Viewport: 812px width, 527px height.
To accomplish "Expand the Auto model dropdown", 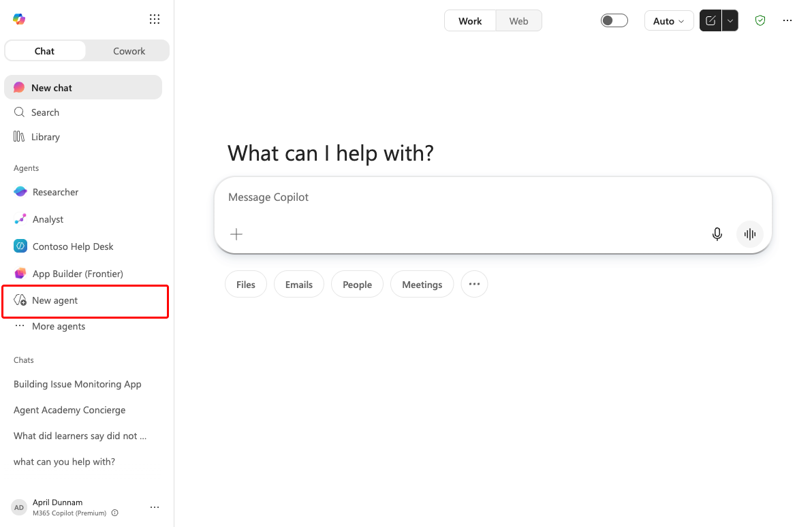I will click(x=668, y=20).
